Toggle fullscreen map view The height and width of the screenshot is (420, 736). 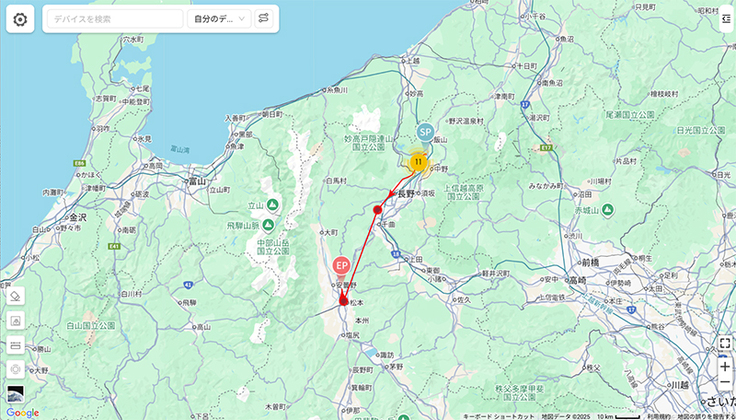tap(725, 344)
